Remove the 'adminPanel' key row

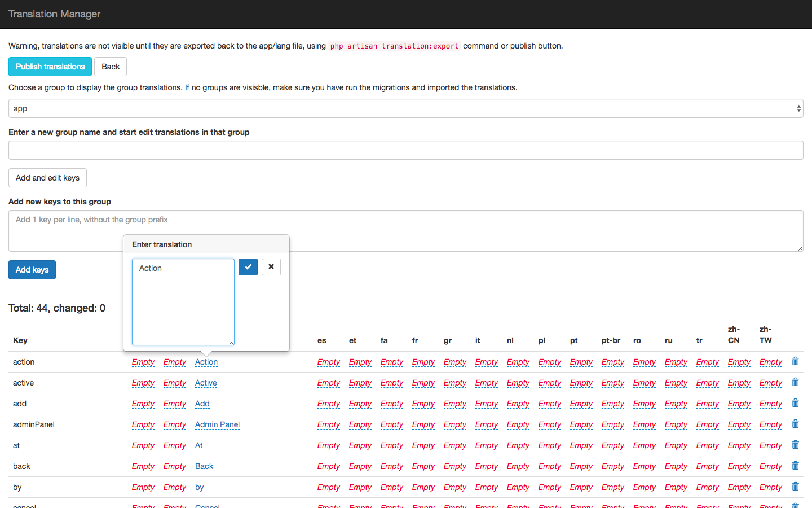(x=795, y=424)
